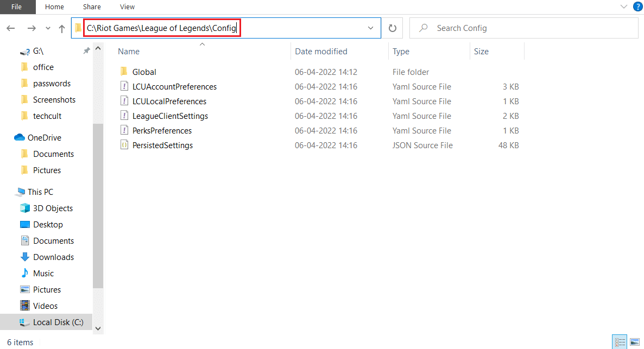Select the LeagueClientSettings file icon
Screen dimensions: 644x349
click(x=124, y=116)
